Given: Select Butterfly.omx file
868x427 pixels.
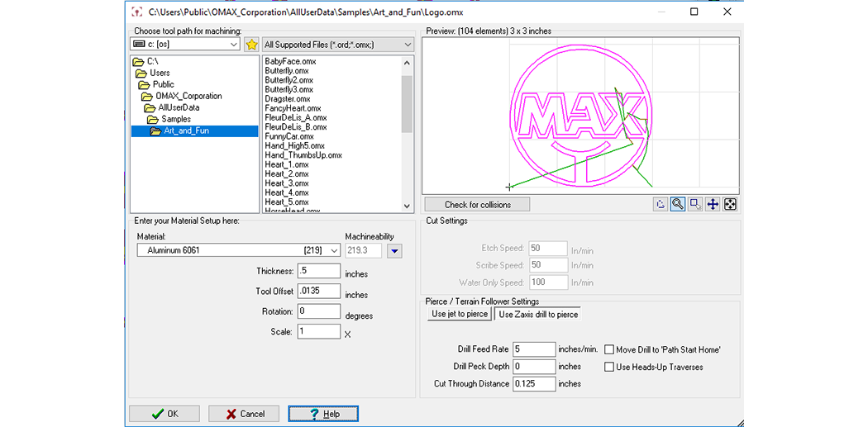Looking at the screenshot, I should tap(287, 70).
